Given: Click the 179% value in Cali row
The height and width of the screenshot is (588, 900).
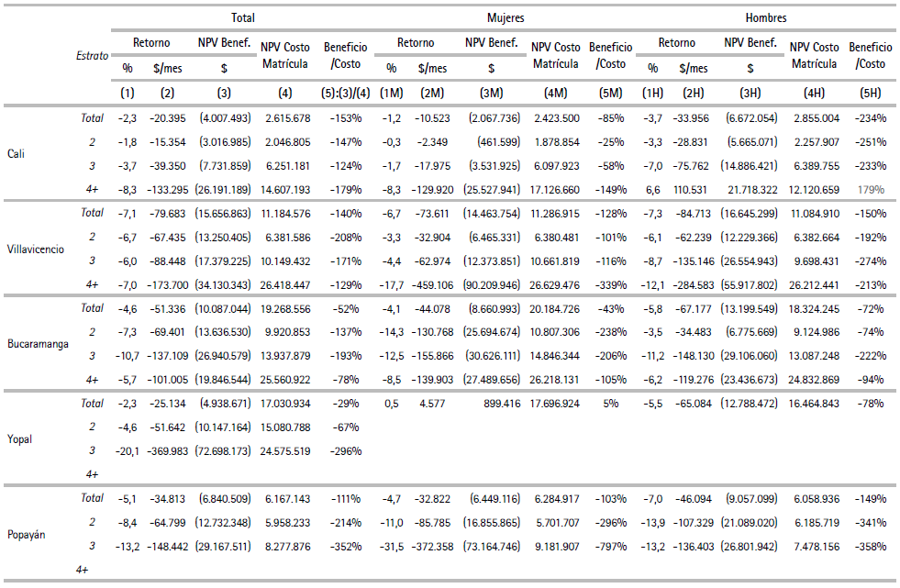Looking at the screenshot, I should tap(872, 189).
